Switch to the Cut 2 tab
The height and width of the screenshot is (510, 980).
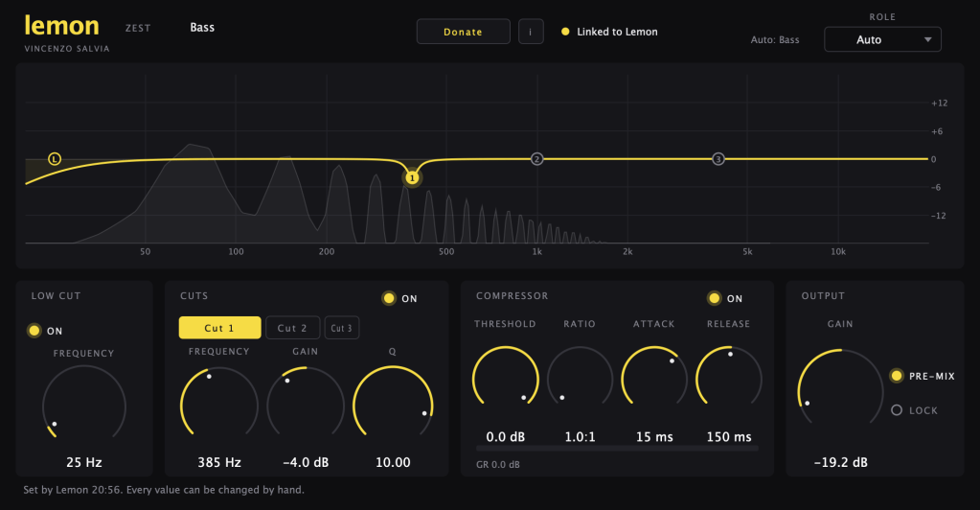(292, 328)
